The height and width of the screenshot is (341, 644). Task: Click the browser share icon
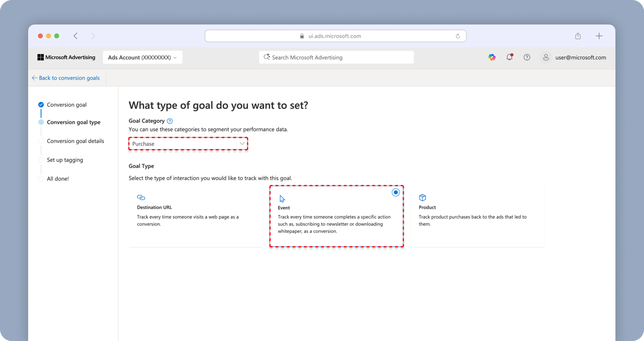pyautogui.click(x=578, y=36)
